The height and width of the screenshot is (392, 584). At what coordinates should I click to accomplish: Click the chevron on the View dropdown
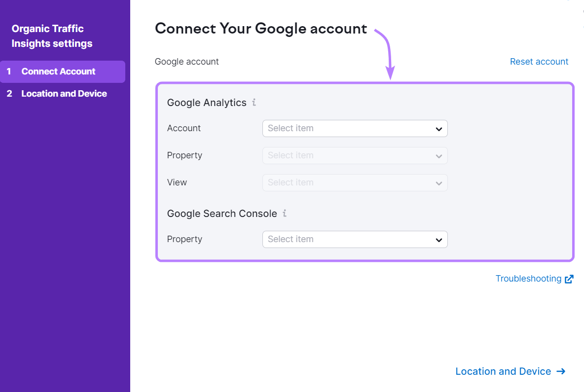(438, 183)
